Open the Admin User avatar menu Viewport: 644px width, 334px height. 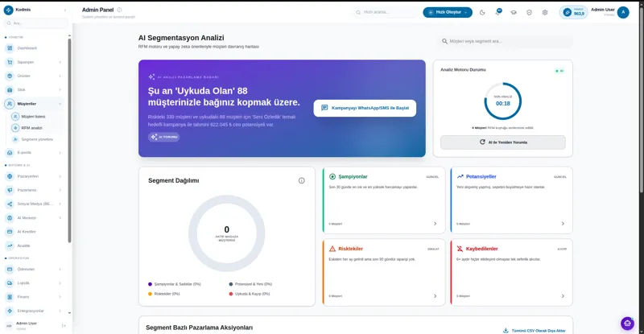[623, 12]
